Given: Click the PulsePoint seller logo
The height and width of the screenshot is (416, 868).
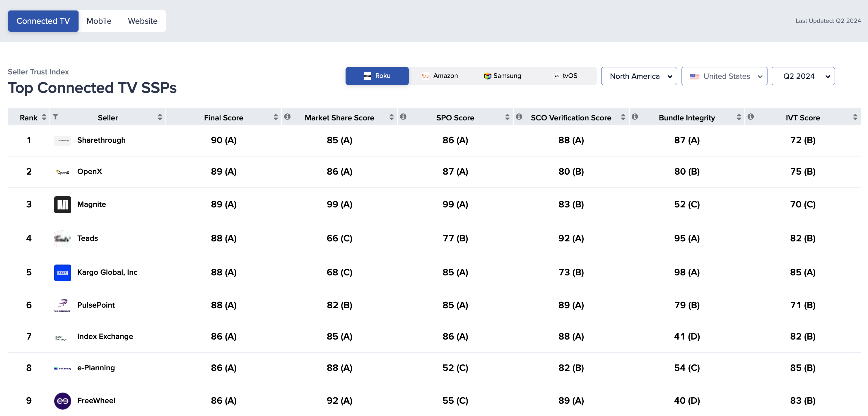Looking at the screenshot, I should [x=62, y=305].
